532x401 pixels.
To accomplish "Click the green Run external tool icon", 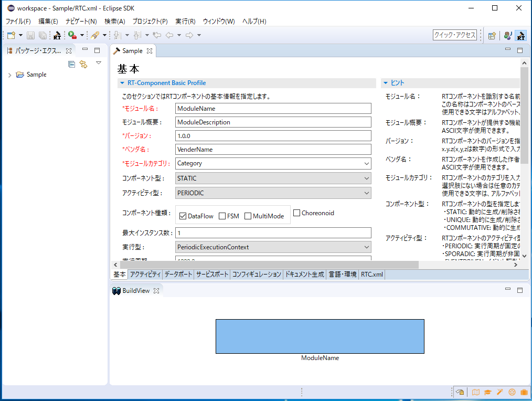I will click(72, 35).
